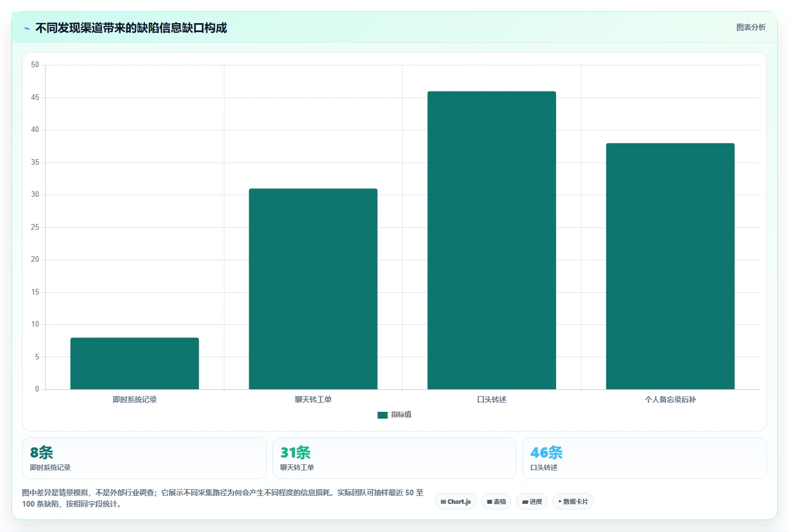
Task: Click the Chart.js tag
Action: point(456,502)
